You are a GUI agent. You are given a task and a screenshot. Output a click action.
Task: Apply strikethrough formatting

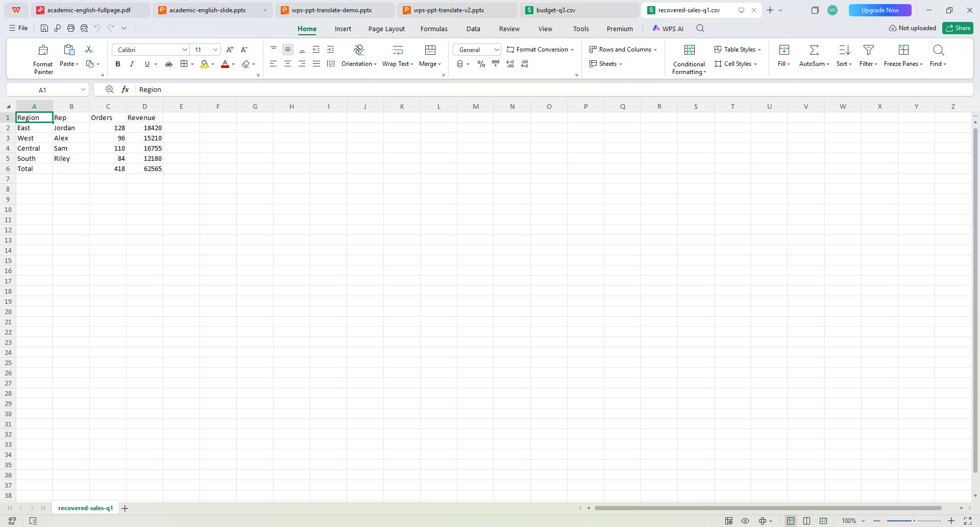169,64
